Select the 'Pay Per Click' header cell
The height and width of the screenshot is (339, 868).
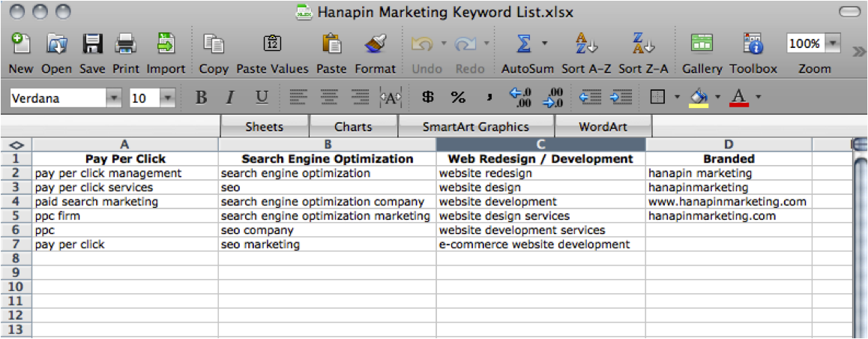point(125,159)
